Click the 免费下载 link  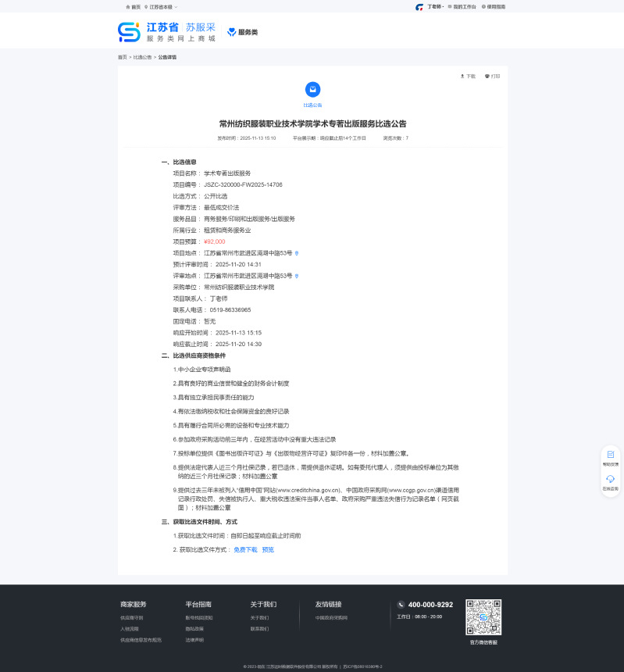[x=245, y=549]
